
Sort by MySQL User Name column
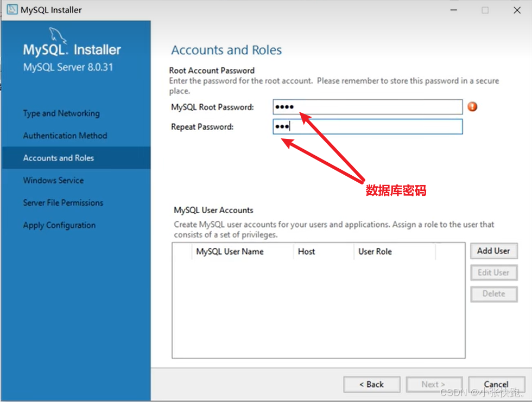pyautogui.click(x=242, y=252)
